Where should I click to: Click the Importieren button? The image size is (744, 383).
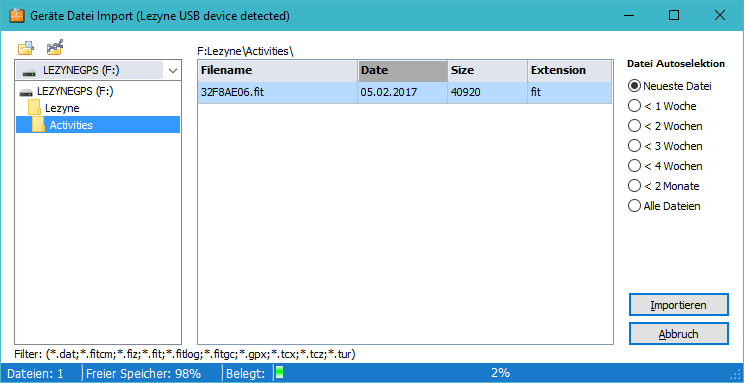tap(679, 305)
